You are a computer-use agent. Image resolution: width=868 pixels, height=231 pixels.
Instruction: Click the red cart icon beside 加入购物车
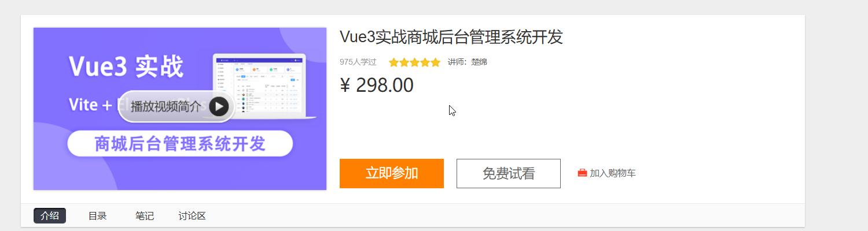(582, 173)
